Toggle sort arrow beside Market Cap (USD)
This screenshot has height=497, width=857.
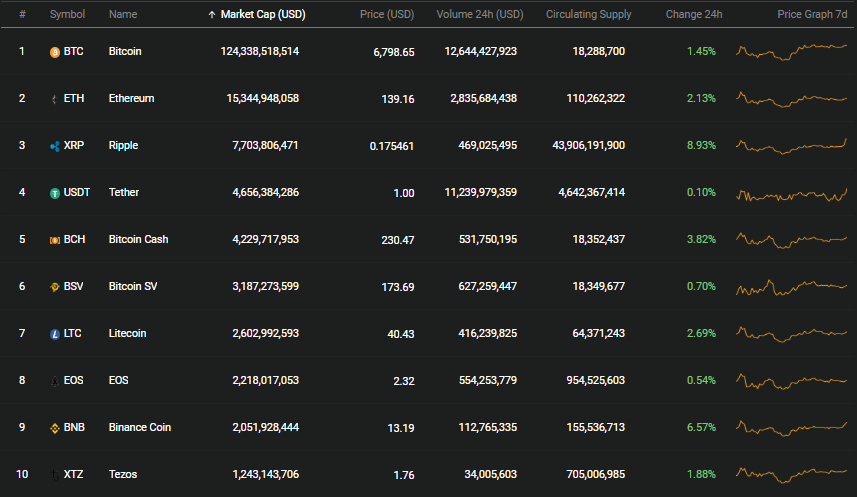[x=212, y=15]
